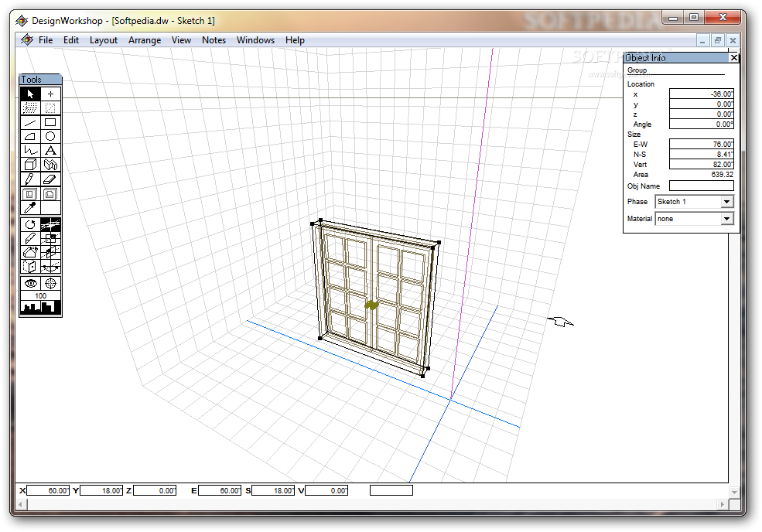Toggle the target look-at tool
Viewport: 762px width, 532px height.
pyautogui.click(x=50, y=283)
